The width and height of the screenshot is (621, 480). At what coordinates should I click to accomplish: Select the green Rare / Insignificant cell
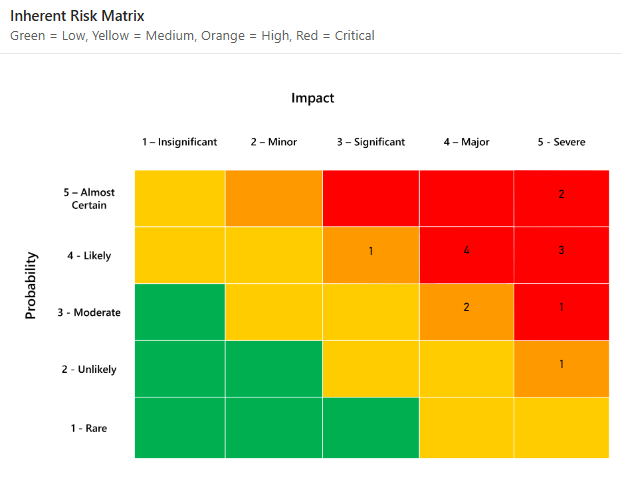click(180, 428)
